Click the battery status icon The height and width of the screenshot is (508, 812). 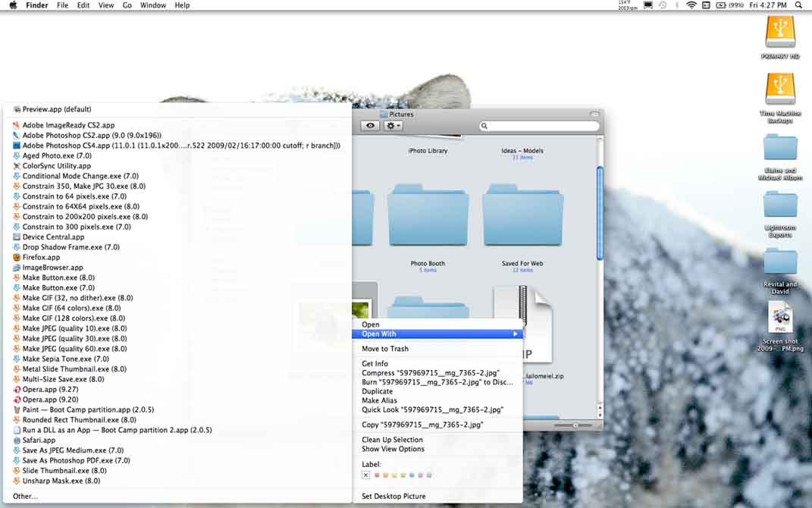(x=721, y=5)
